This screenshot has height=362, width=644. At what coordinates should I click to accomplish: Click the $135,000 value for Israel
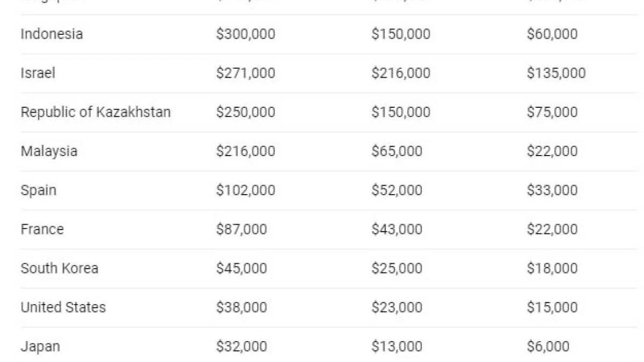556,73
